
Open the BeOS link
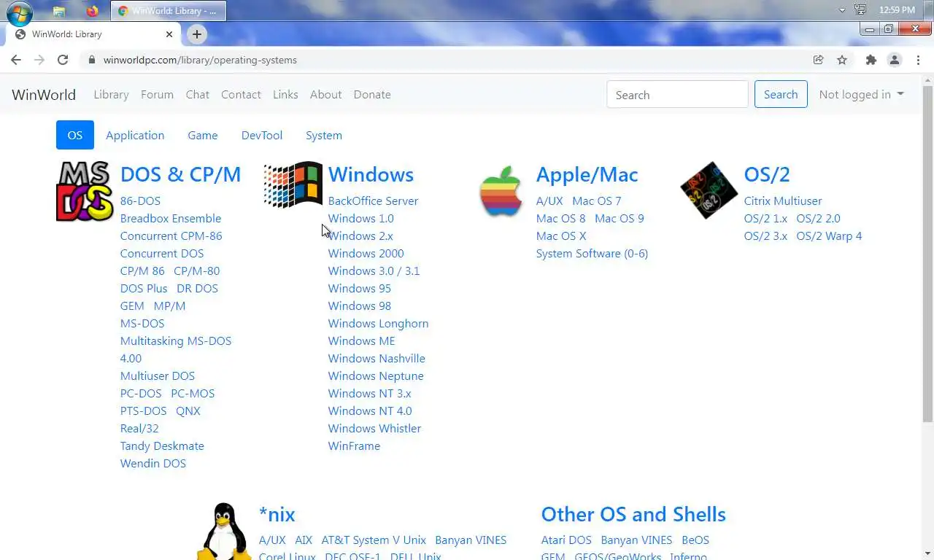695,540
